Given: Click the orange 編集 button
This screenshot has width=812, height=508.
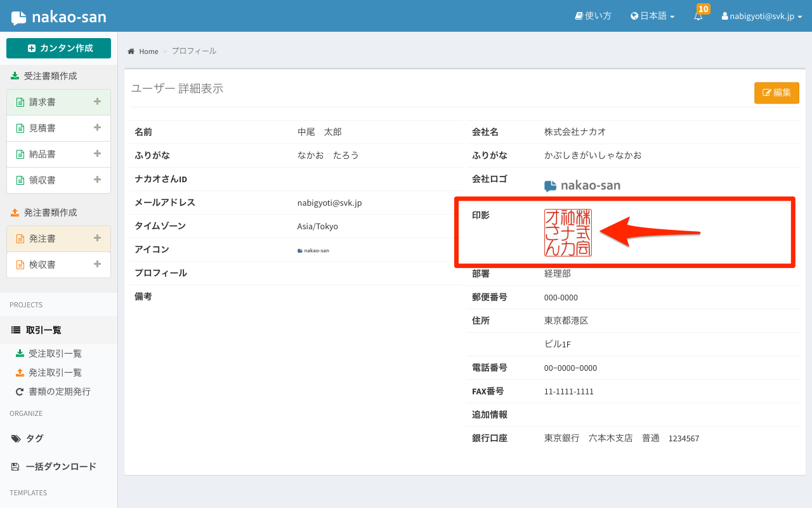Looking at the screenshot, I should pyautogui.click(x=776, y=93).
